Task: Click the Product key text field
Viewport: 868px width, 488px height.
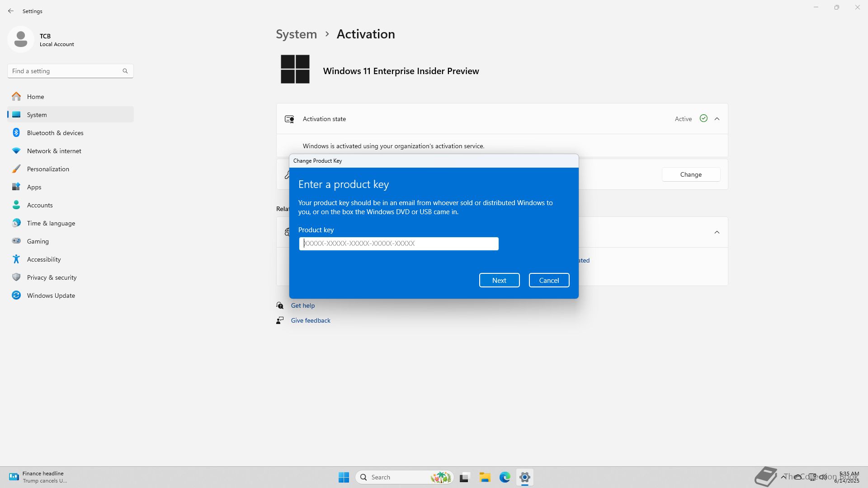Action: tap(398, 244)
